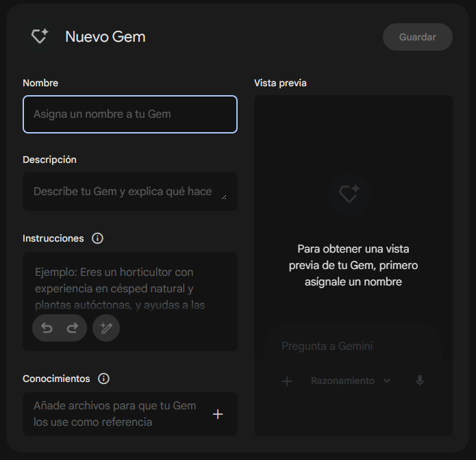
Task: Show the info tooltip beside Conocimientos
Action: point(103,379)
